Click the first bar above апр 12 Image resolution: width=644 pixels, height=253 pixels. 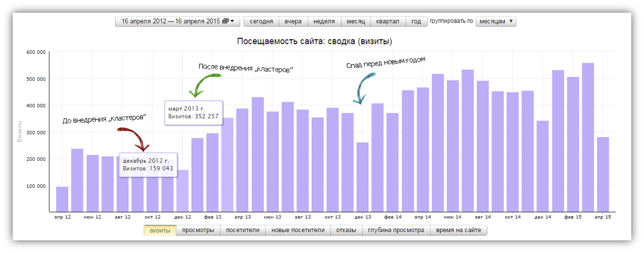(62, 199)
